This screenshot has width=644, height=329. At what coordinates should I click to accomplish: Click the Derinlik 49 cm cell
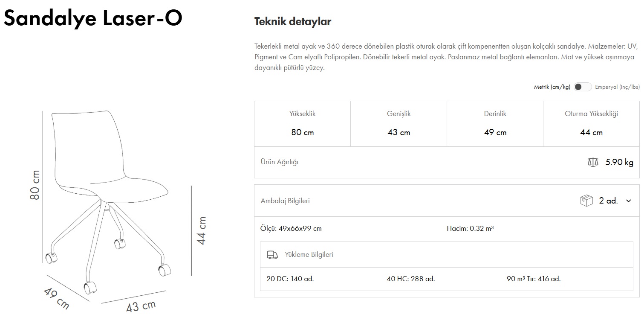(x=495, y=124)
